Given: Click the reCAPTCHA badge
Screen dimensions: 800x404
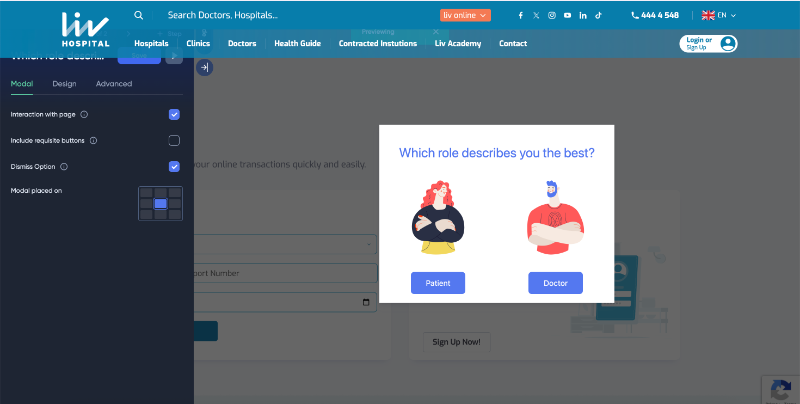Looking at the screenshot, I should point(781,390).
